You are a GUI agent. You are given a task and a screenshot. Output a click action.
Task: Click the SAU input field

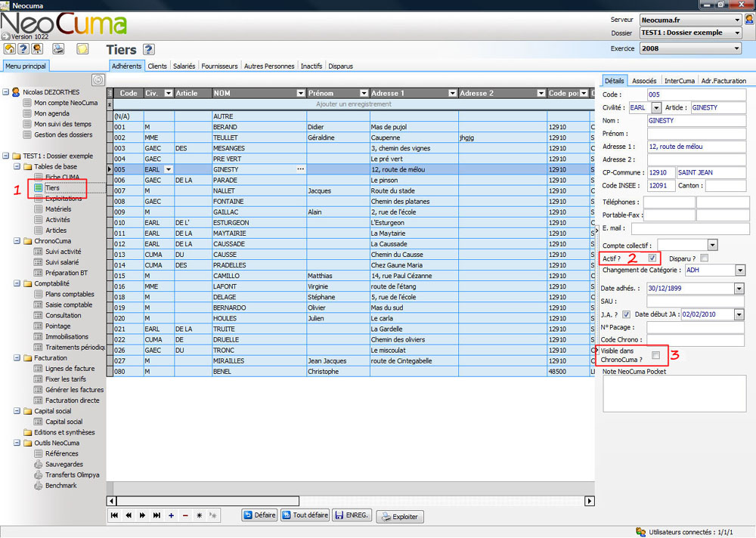coord(696,301)
